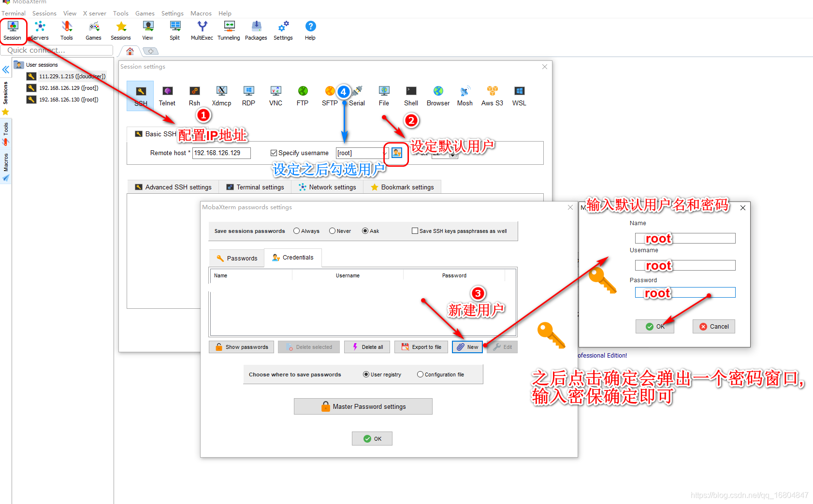Select the Shell session type
Screen dimensions: 813x504
point(411,96)
